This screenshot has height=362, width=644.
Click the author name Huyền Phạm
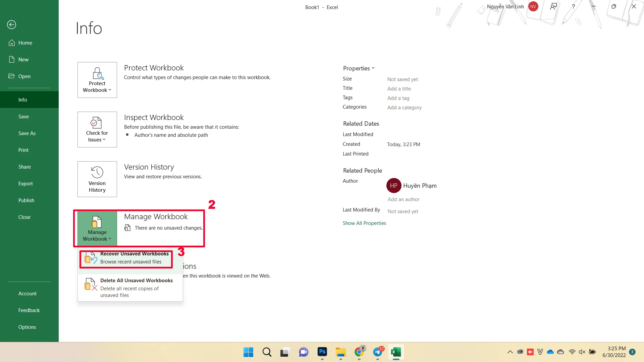click(420, 186)
